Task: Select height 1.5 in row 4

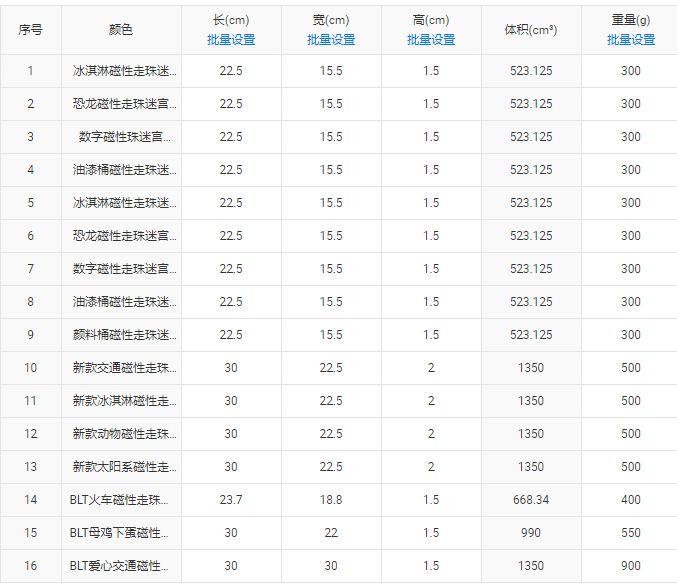Action: click(x=431, y=170)
